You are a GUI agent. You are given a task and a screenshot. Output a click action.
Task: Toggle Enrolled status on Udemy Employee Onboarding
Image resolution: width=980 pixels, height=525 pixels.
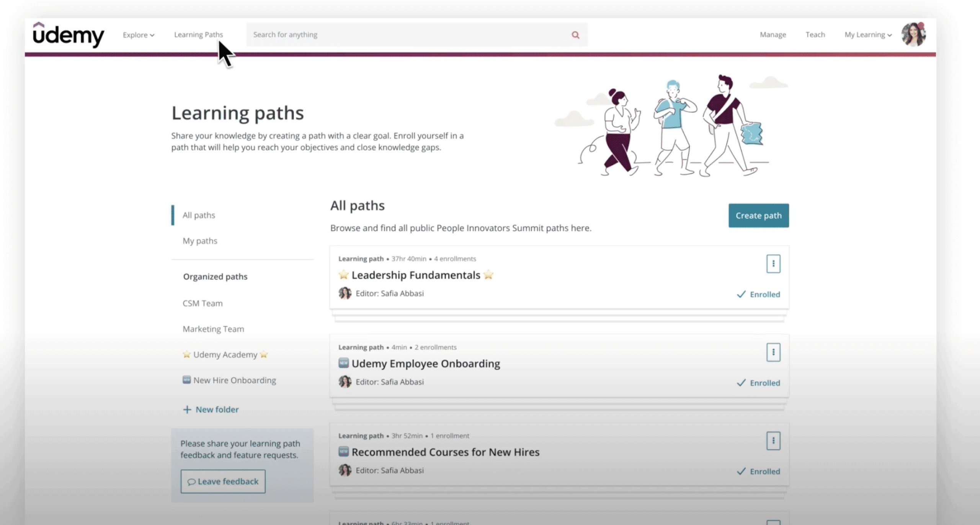(x=758, y=383)
